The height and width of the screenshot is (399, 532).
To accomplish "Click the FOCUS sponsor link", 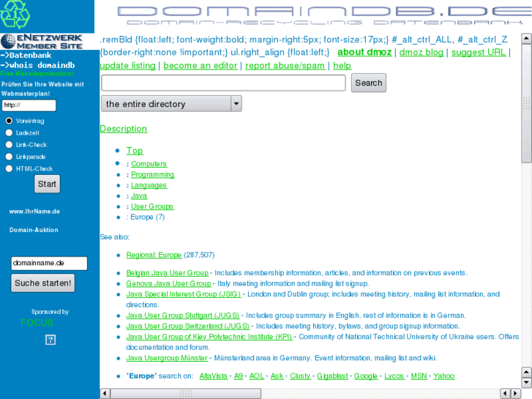I will pos(37,323).
